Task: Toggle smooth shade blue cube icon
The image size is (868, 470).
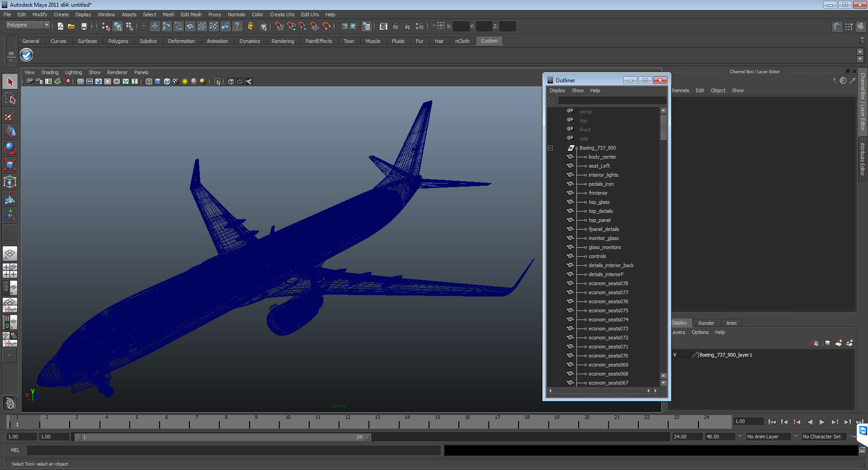Action: click(x=158, y=81)
